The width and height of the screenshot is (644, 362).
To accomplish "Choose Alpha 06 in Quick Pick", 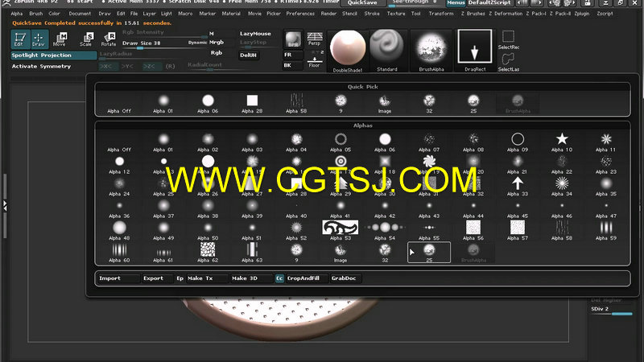I will click(x=208, y=104).
